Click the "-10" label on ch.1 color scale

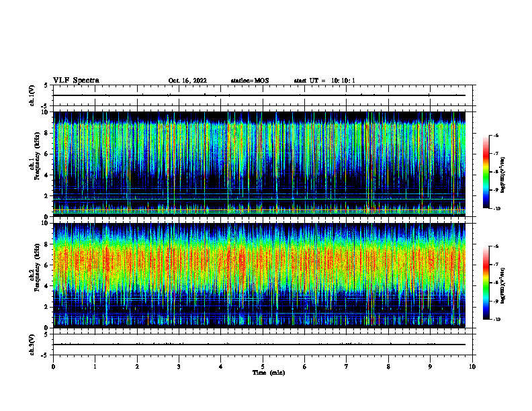pos(496,209)
